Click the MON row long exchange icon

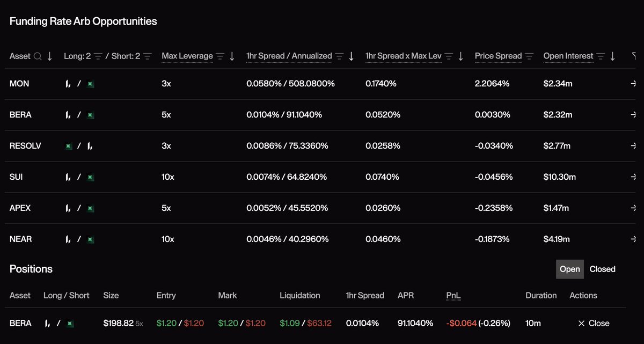tap(68, 84)
